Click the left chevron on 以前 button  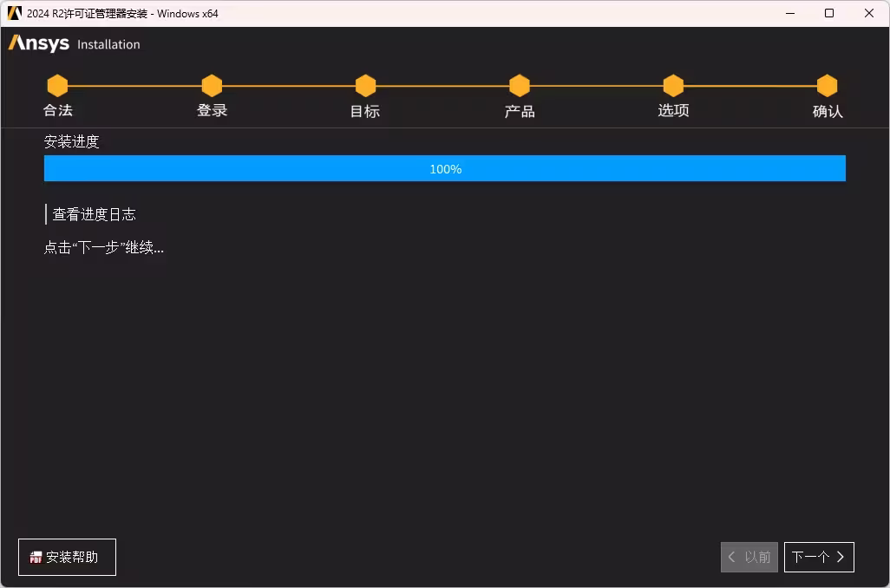click(x=731, y=558)
